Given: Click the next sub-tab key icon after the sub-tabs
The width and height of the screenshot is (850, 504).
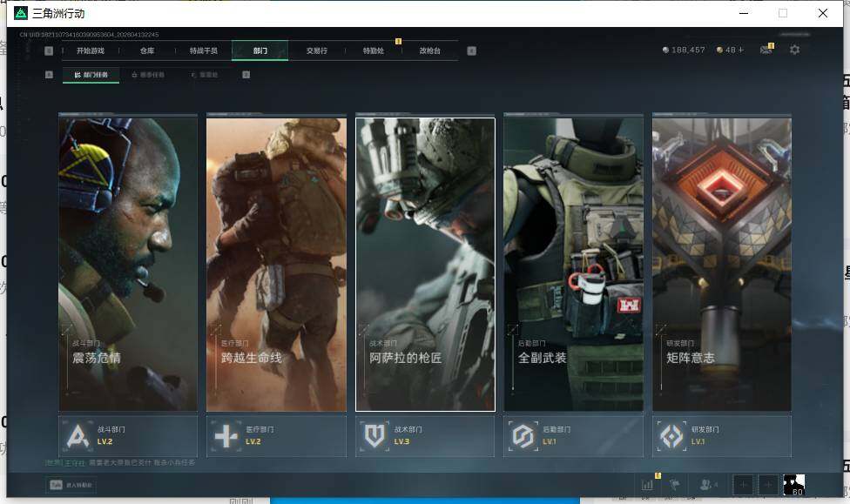Looking at the screenshot, I should [246, 75].
